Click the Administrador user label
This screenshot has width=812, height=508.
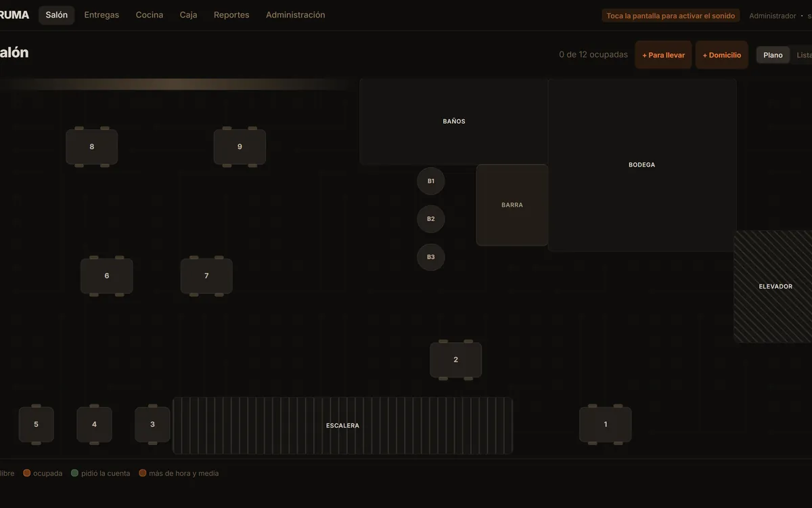[773, 16]
